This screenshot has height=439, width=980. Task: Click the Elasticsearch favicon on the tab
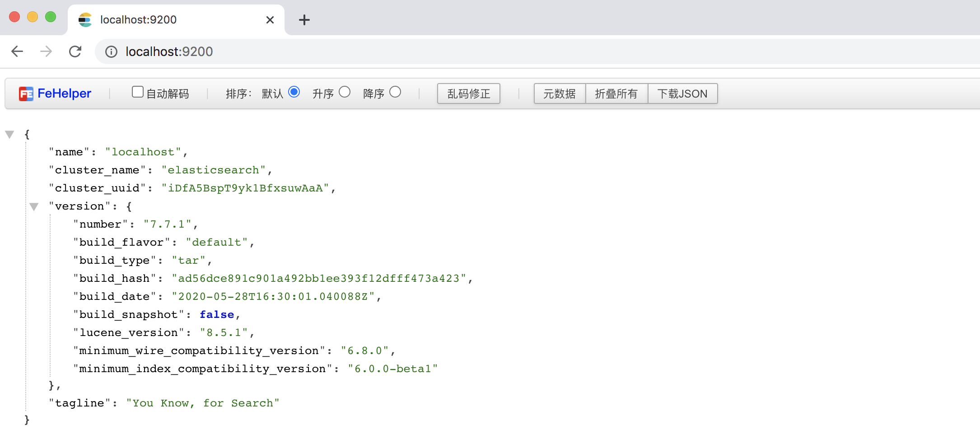85,20
